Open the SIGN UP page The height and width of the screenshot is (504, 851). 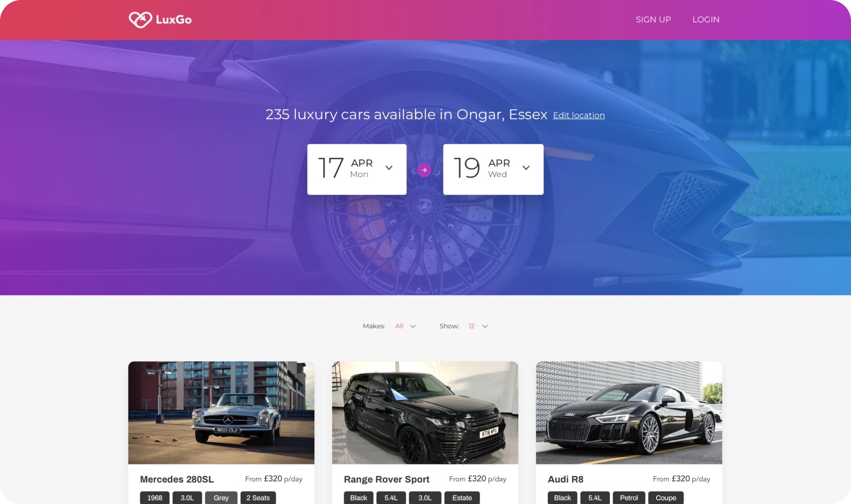(653, 19)
